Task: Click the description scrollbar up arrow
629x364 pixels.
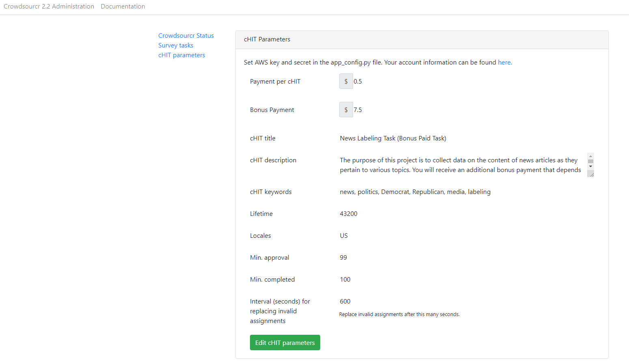Action: (590, 156)
